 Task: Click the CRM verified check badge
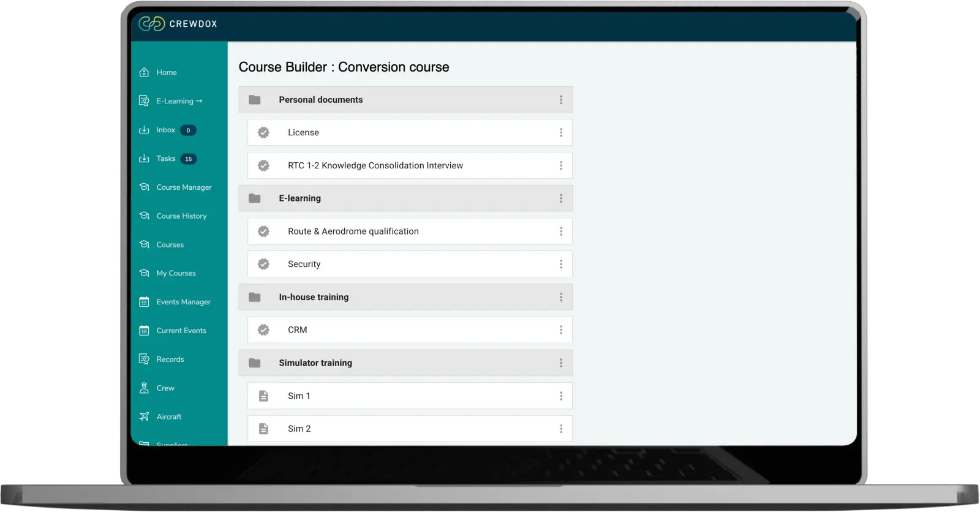(263, 329)
